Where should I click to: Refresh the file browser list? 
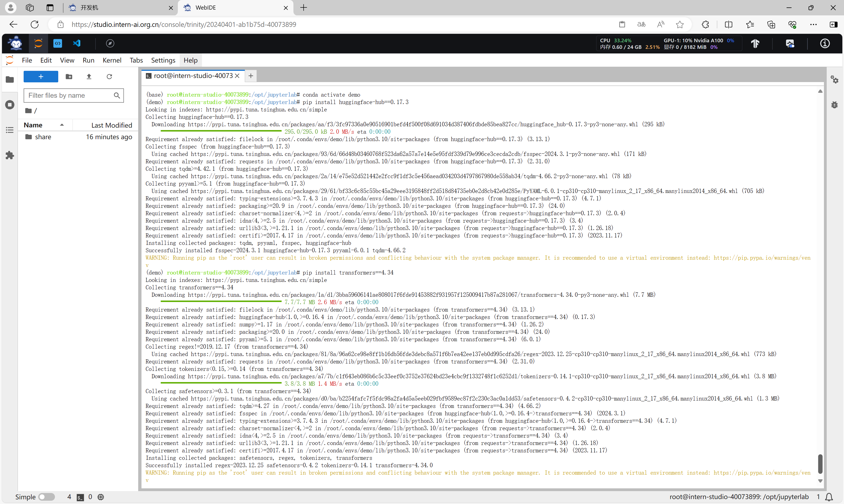click(x=109, y=76)
